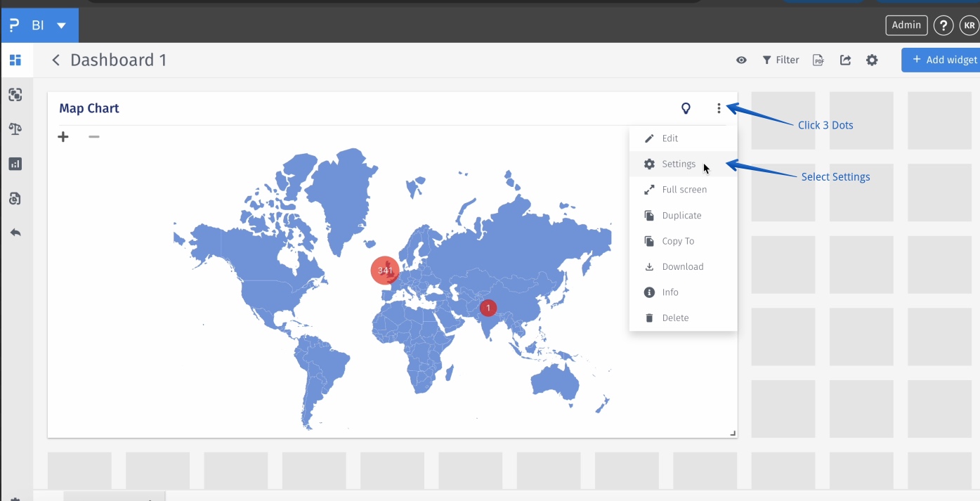
Task: Open the Filter option in header
Action: click(x=780, y=60)
